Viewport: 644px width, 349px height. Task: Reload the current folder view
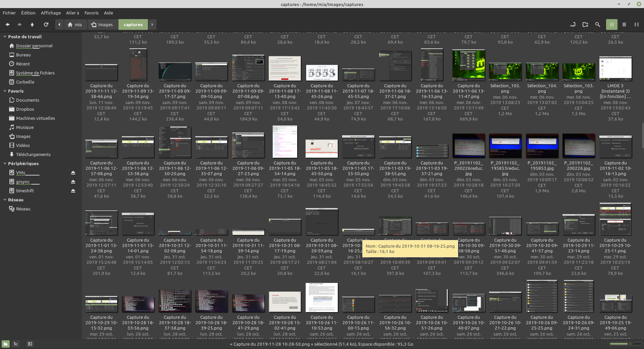46,24
